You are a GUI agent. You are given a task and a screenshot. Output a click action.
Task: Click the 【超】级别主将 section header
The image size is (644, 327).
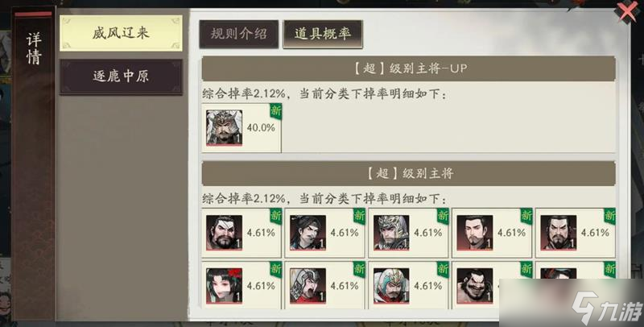[409, 173]
